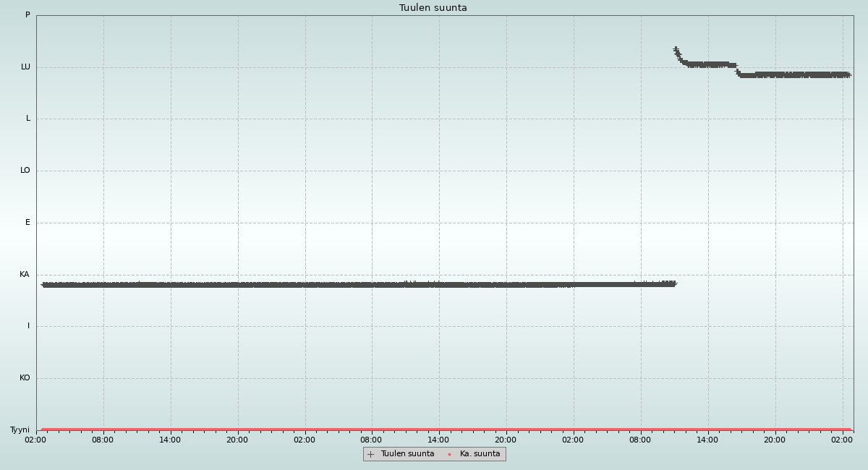Click the wind direction data points near LU

[796, 74]
